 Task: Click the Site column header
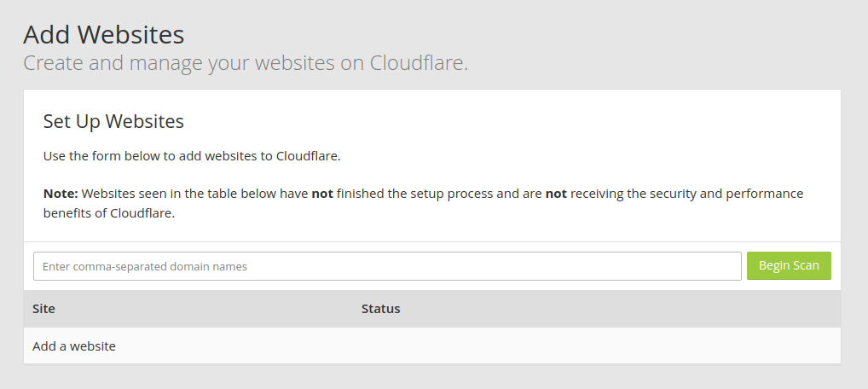(x=43, y=309)
